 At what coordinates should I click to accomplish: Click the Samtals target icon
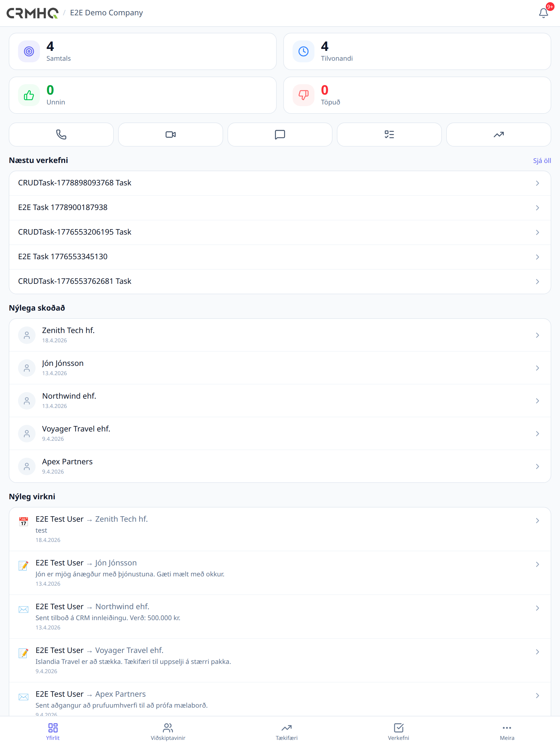pos(29,51)
